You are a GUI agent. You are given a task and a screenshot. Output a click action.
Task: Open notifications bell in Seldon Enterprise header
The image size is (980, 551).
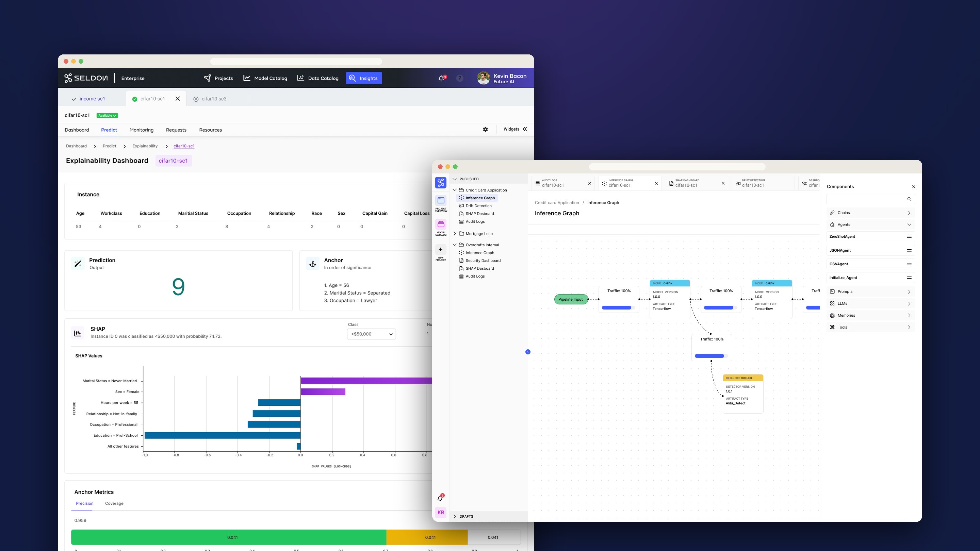point(441,78)
